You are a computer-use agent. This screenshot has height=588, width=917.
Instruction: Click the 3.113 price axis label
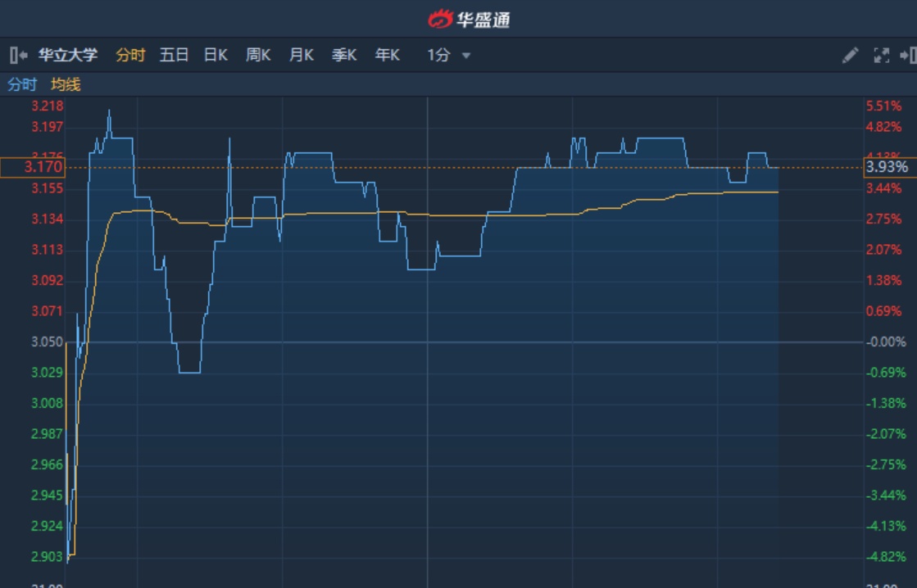pyautogui.click(x=48, y=250)
